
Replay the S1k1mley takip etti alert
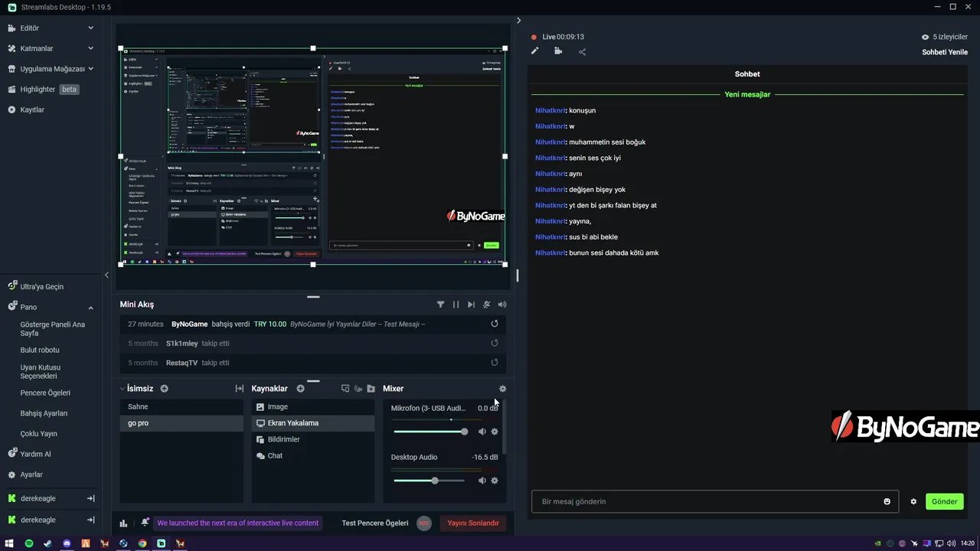(495, 344)
